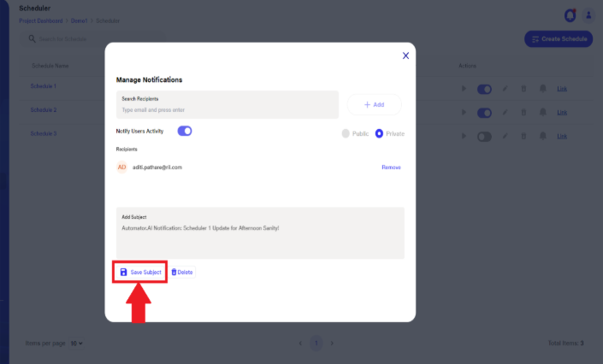Screen dimensions: 603x364
Task: Edit the Add Subject text area
Action: point(260,233)
